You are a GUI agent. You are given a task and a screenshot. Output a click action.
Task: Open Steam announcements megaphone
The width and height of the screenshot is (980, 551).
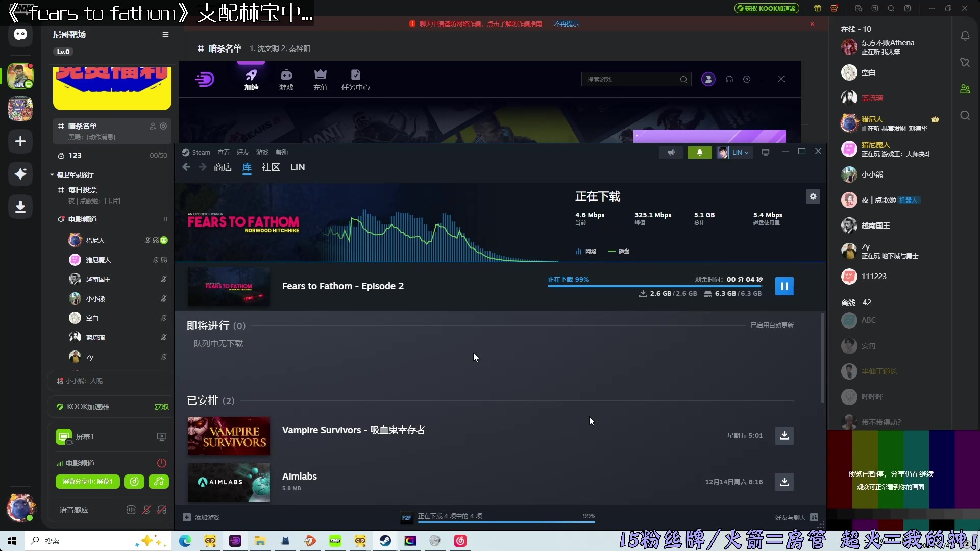671,153
